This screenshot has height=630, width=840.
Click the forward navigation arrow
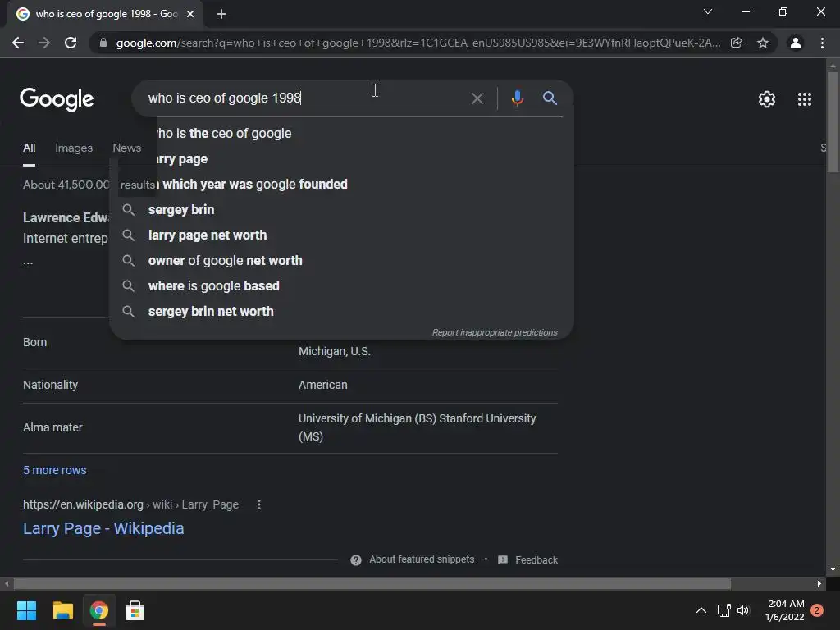coord(44,43)
